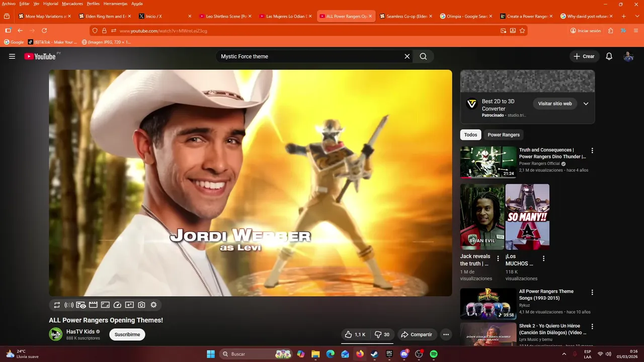Screen dimensions: 644x362
Task: Toggle the maximize player frame icon
Action: pos(105,305)
